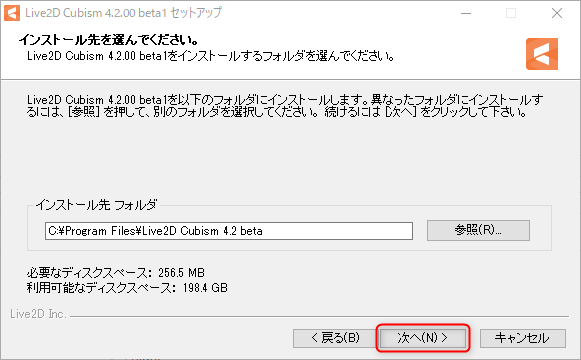Viewport: 581px width, 360px height.
Task: Proceed with the 次へ(N) button
Action: pyautogui.click(x=423, y=338)
